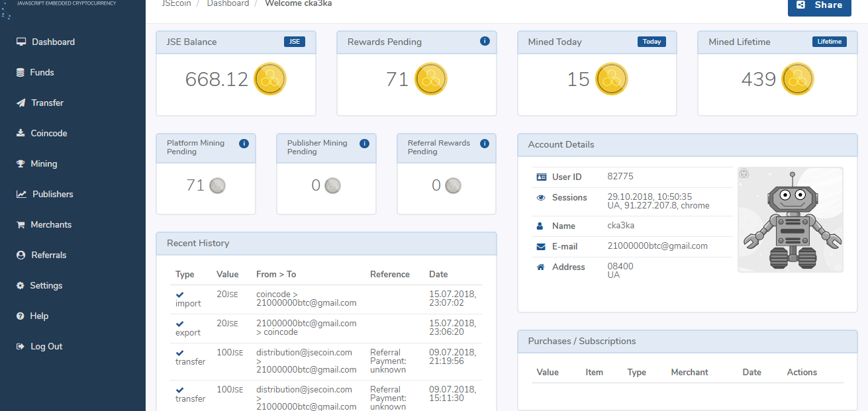Open the Referrals page

pyautogui.click(x=41, y=255)
